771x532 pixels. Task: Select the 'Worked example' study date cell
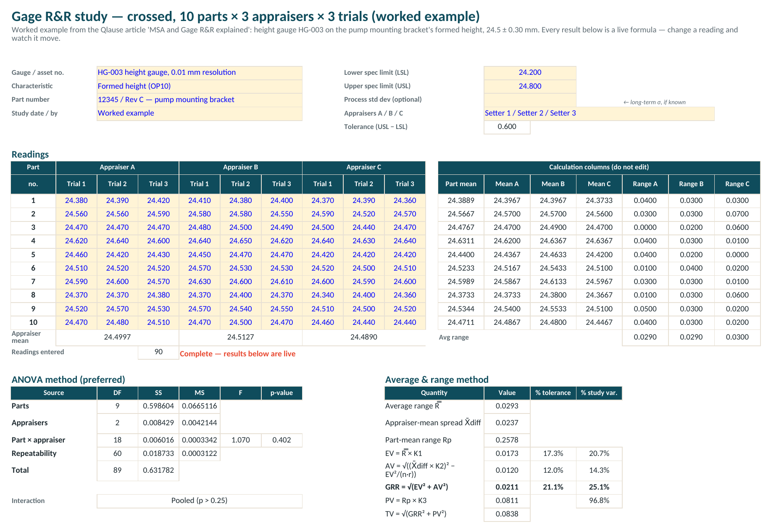200,113
